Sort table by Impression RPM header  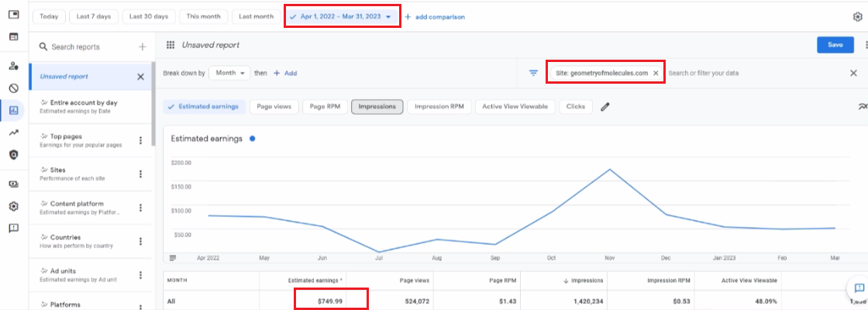point(667,281)
